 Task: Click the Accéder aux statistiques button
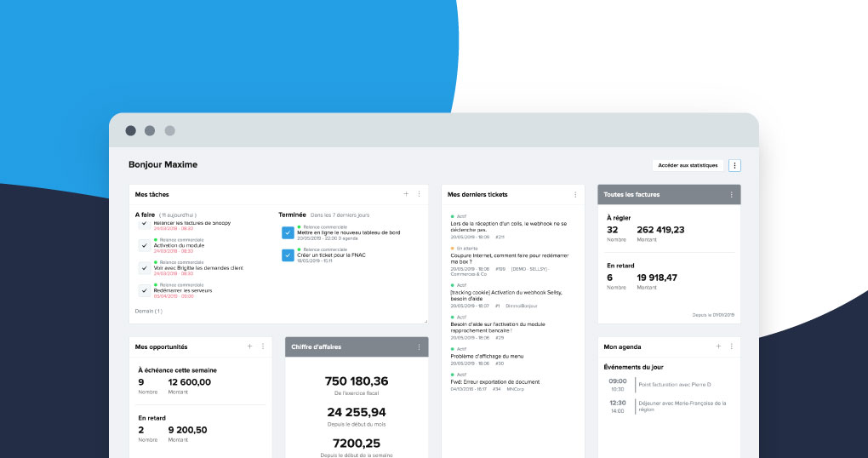click(688, 165)
